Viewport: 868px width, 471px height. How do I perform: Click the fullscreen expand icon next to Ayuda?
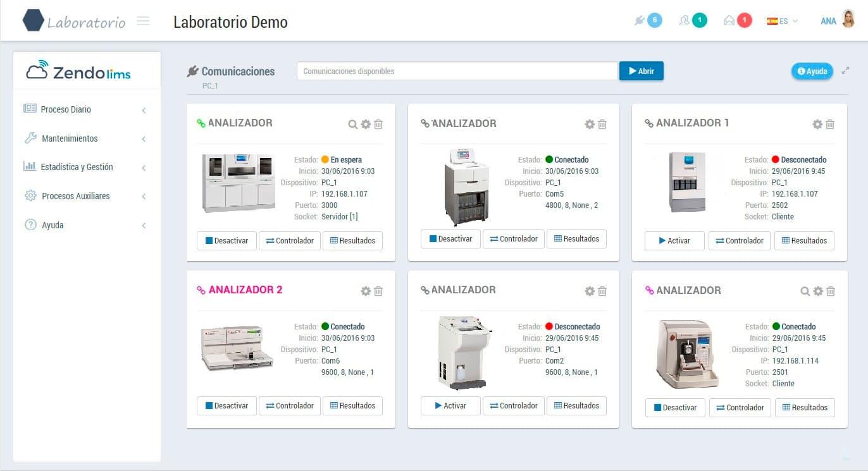845,71
